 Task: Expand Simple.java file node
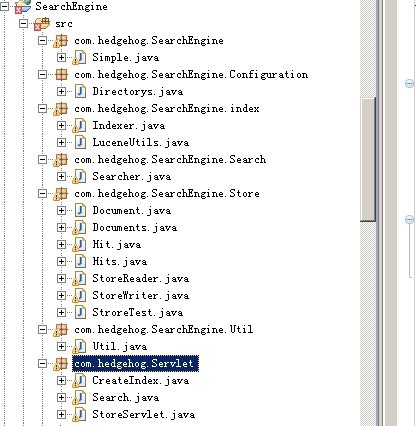pyautogui.click(x=61, y=58)
